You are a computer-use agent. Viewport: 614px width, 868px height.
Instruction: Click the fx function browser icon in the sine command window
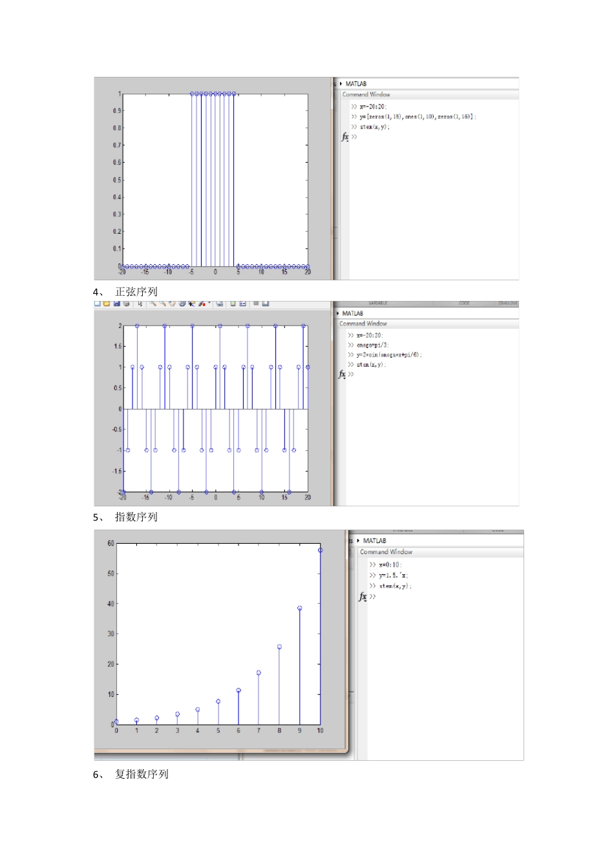coord(342,374)
